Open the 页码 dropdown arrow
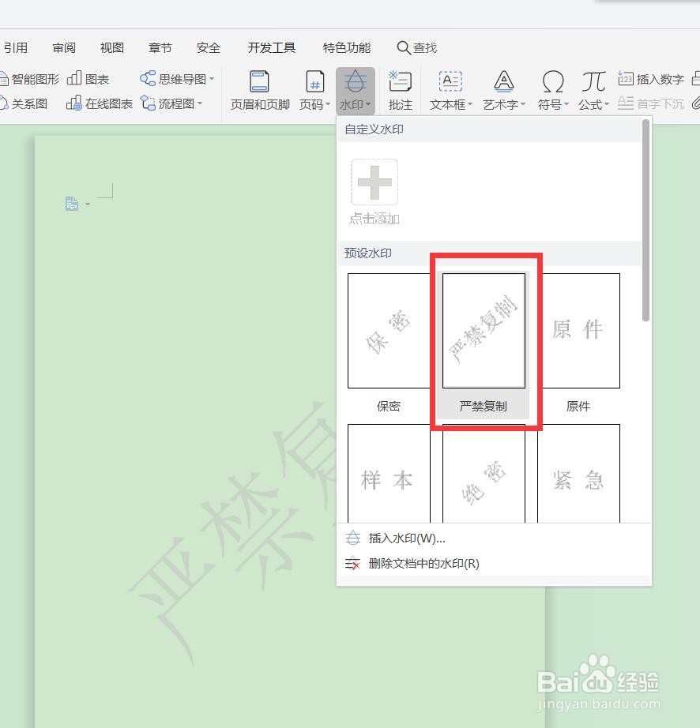700x728 pixels. [328, 104]
